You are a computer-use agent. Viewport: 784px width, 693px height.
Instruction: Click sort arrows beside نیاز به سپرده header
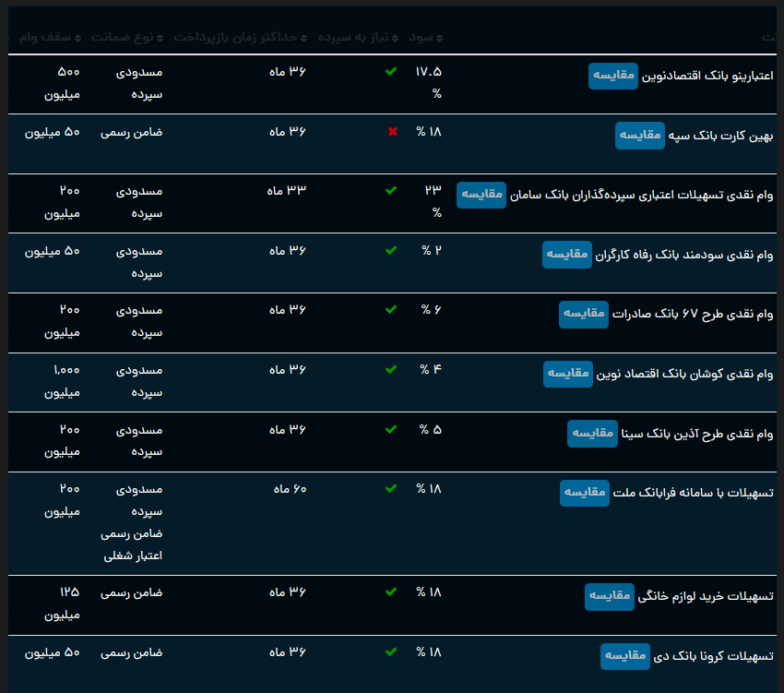(395, 38)
